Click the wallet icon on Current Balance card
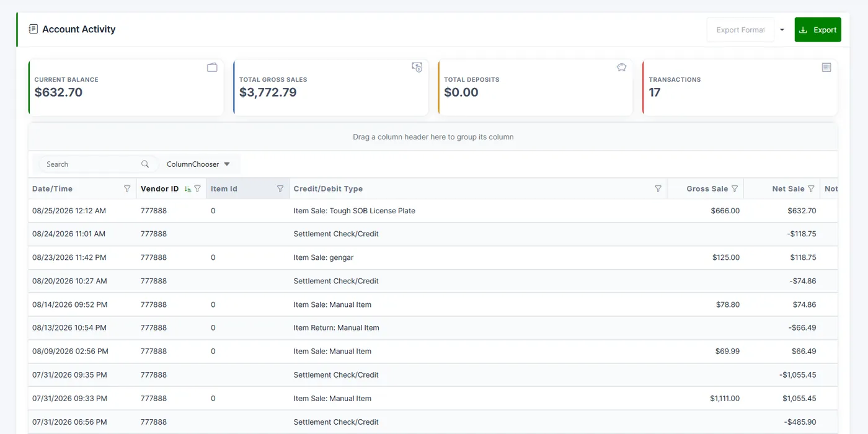The height and width of the screenshot is (434, 868). pyautogui.click(x=212, y=68)
